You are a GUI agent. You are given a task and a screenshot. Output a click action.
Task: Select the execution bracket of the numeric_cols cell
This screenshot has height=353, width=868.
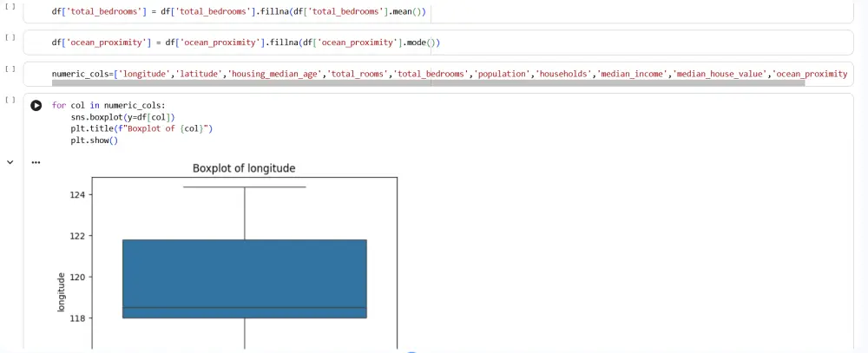point(10,69)
